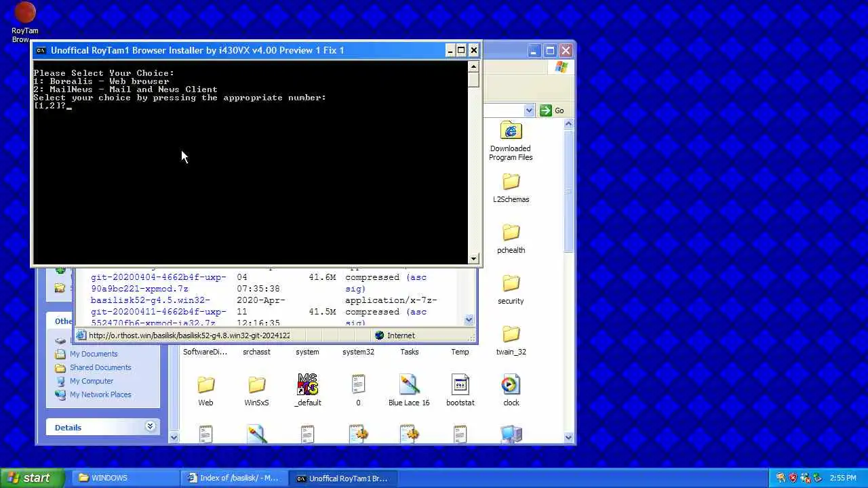Click the srchasst folder label
868x488 pixels.
tap(256, 352)
